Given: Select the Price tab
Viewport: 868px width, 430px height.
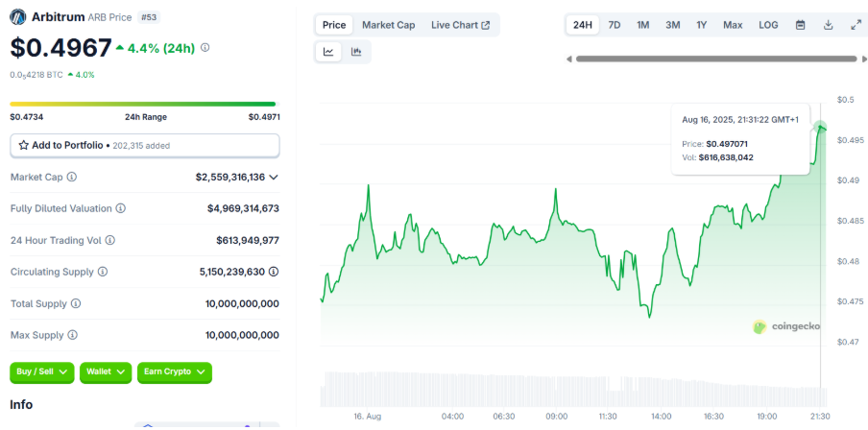Looking at the screenshot, I should click(x=334, y=25).
